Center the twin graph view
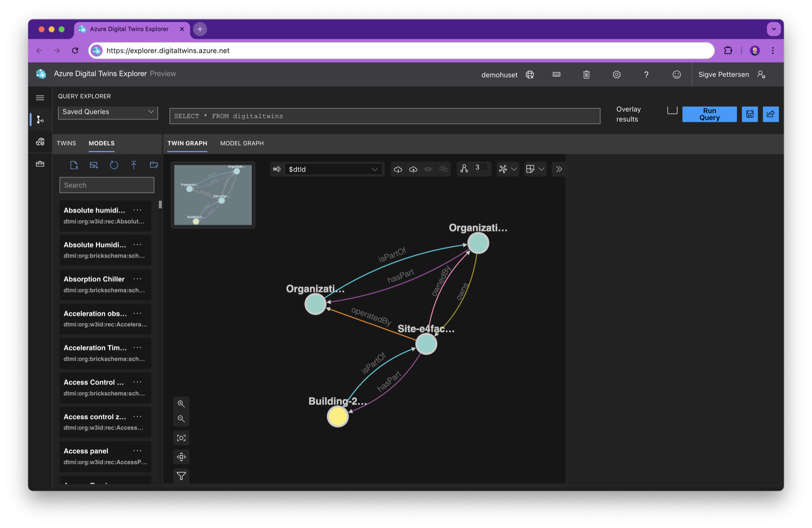 (x=181, y=457)
